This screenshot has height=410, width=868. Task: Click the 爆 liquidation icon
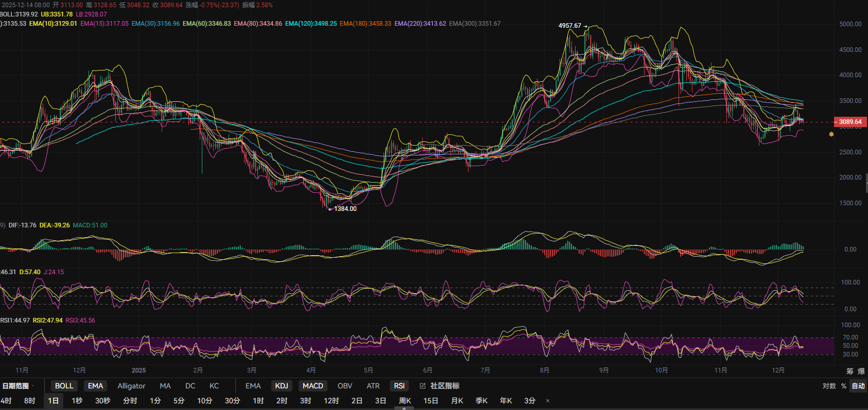[861, 371]
